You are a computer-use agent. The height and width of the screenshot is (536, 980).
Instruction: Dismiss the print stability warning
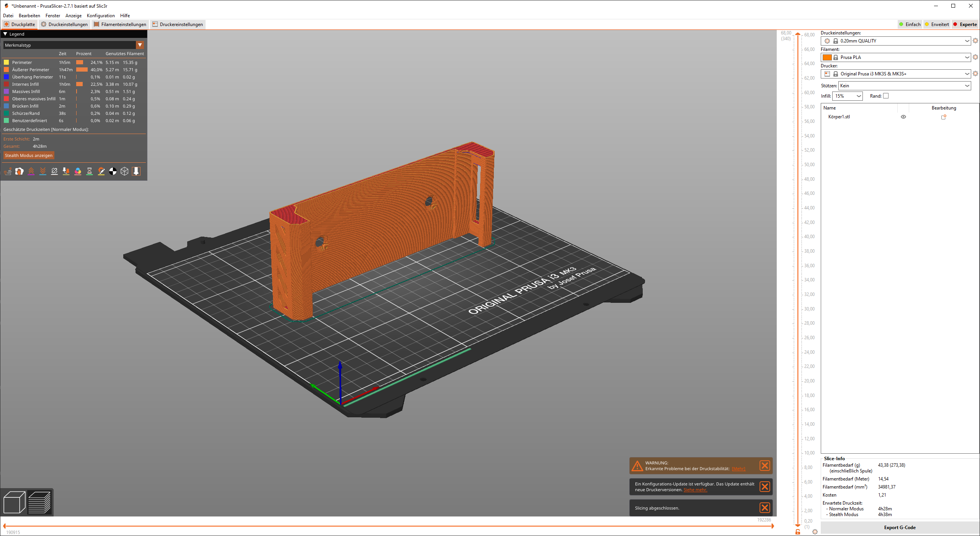pyautogui.click(x=765, y=466)
